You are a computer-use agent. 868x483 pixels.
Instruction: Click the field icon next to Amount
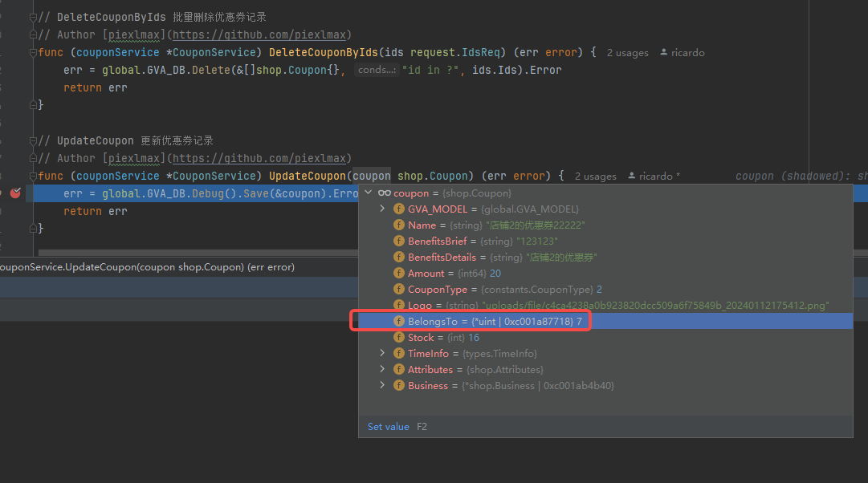399,274
